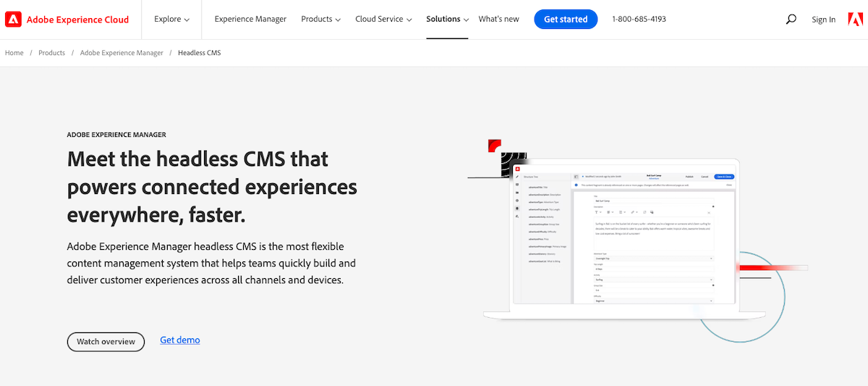Open the Solutions dropdown

click(447, 20)
